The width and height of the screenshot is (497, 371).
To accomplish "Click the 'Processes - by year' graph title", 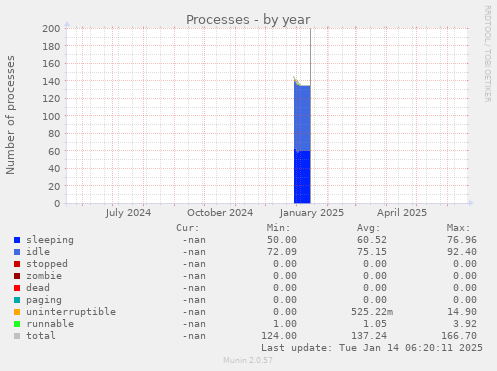I will tap(248, 20).
